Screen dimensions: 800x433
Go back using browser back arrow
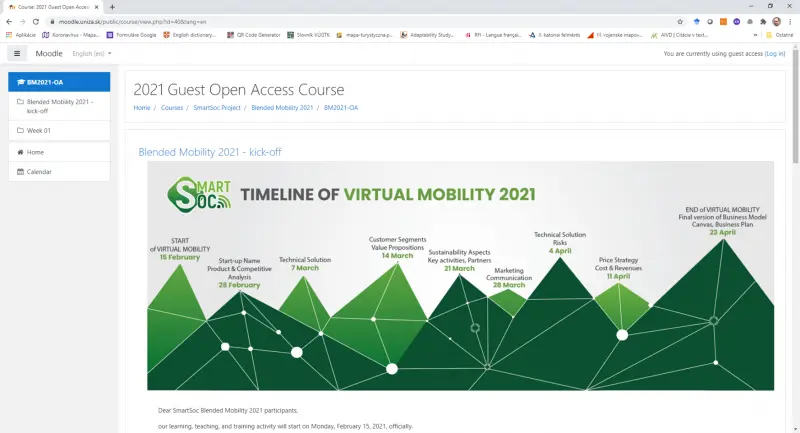pyautogui.click(x=9, y=20)
